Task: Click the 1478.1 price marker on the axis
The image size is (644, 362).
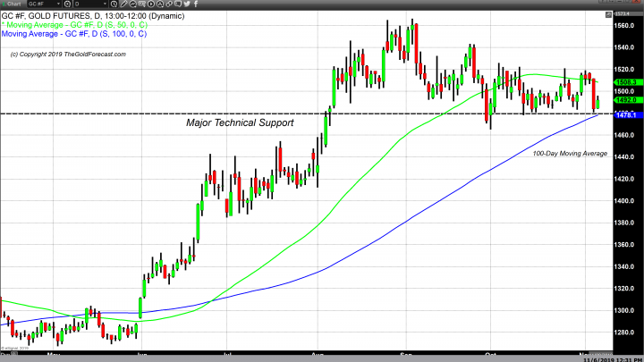Action: (626, 115)
